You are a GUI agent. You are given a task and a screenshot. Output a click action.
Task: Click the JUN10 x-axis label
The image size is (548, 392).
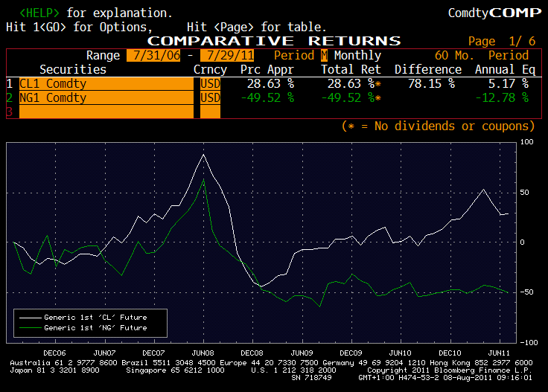click(x=401, y=353)
